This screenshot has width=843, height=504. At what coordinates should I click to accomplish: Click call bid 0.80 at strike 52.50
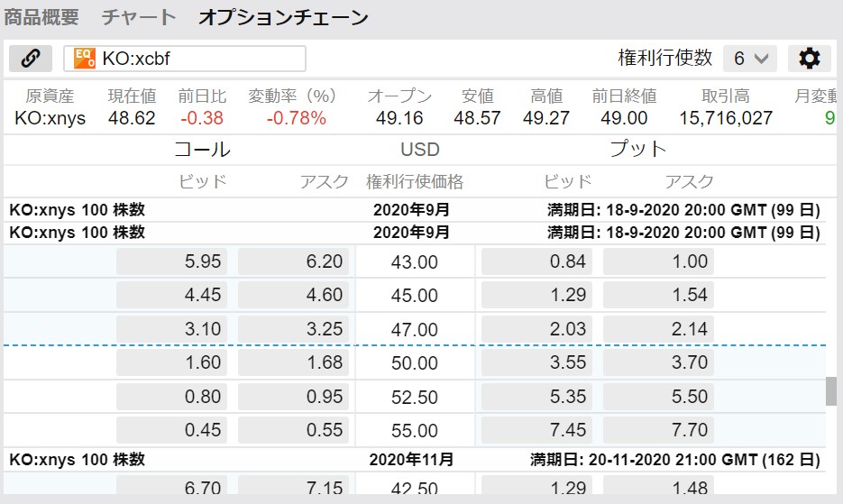(x=171, y=397)
